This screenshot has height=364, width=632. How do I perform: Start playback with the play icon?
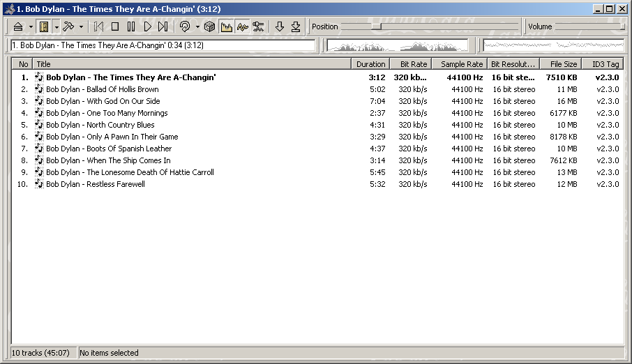147,26
